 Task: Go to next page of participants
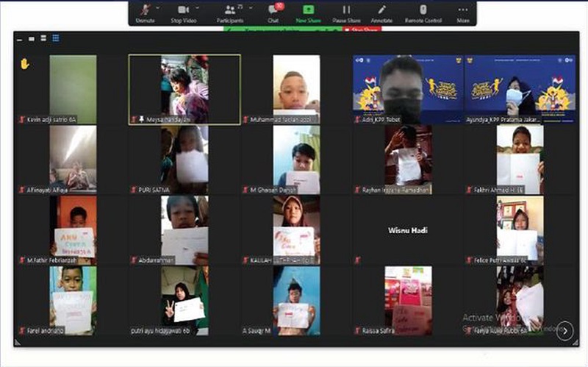(564, 330)
